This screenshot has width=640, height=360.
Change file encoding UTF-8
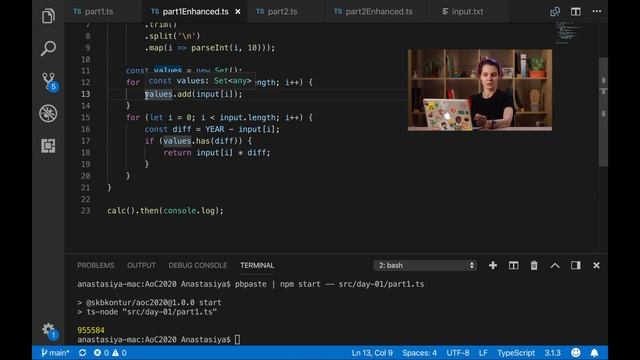coord(458,353)
